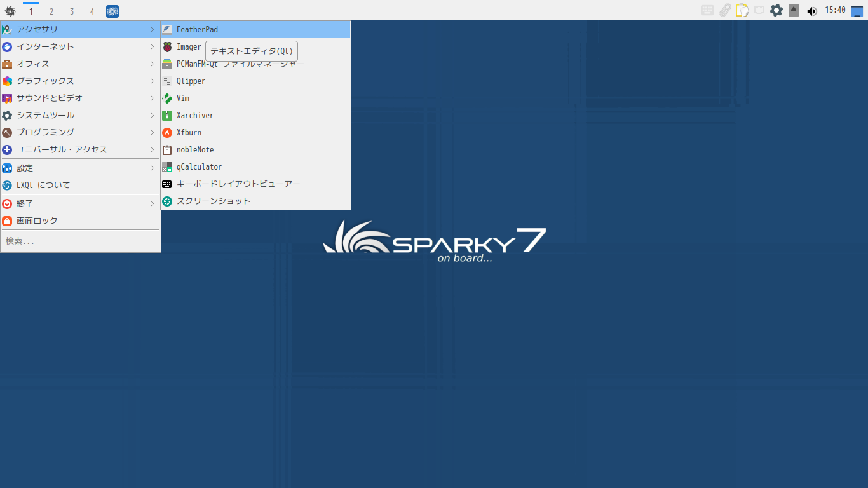Launch FeatherPad from the accessories submenu

tap(255, 29)
